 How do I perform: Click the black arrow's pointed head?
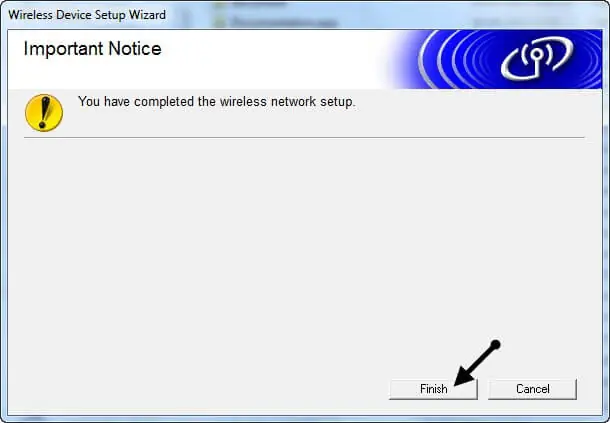[464, 376]
